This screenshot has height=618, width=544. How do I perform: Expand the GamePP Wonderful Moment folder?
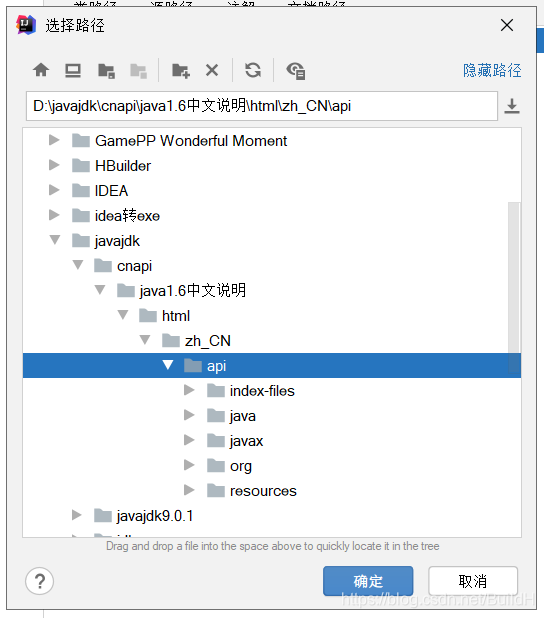[x=54, y=140]
